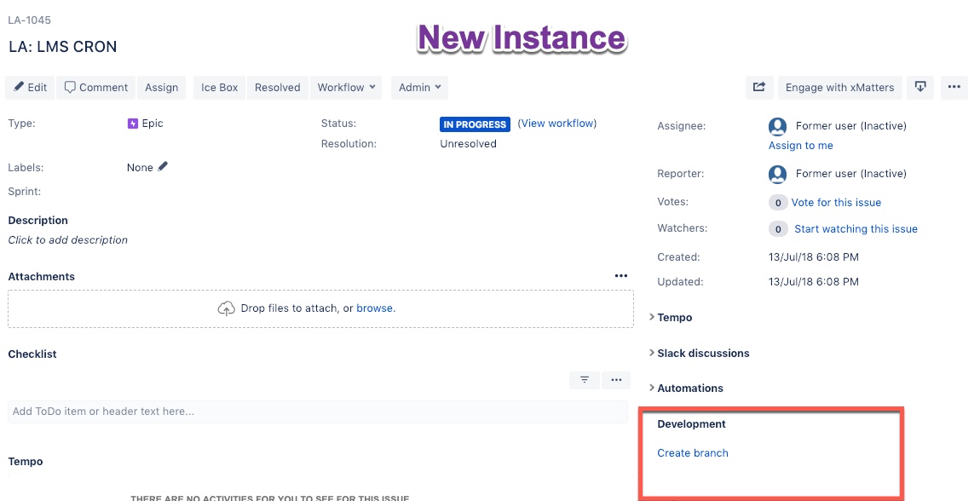980x501 pixels.
Task: Click the Development section heading
Action: (691, 424)
